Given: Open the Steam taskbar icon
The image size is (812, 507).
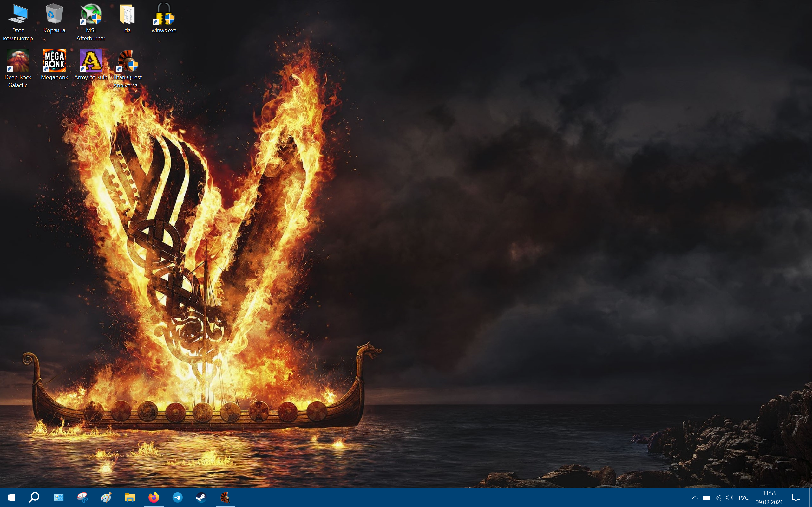Looking at the screenshot, I should pos(201,497).
